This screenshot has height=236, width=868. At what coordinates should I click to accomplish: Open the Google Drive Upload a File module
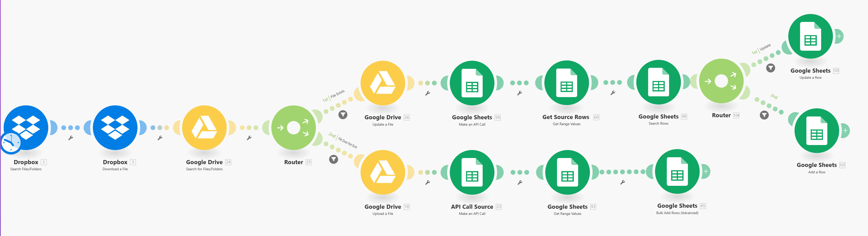(383, 172)
